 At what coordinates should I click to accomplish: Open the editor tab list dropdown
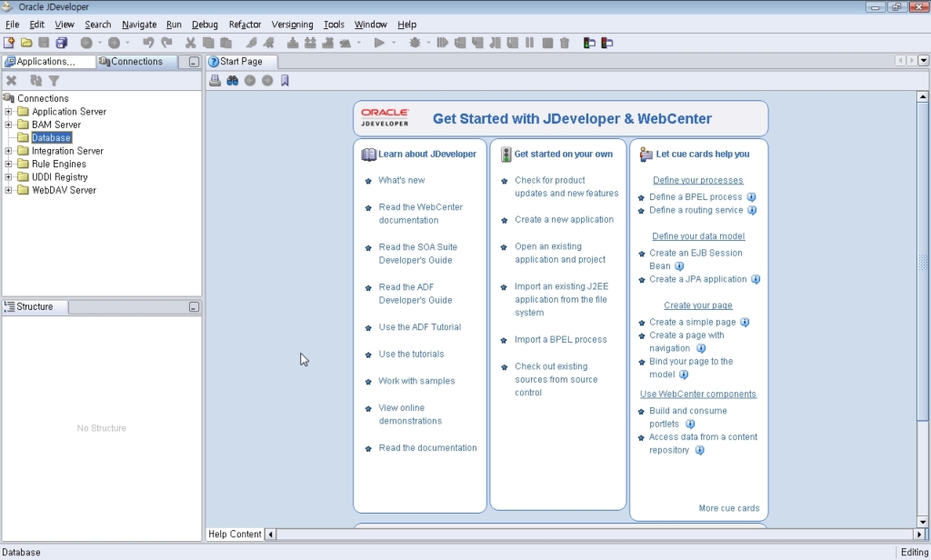coord(924,61)
